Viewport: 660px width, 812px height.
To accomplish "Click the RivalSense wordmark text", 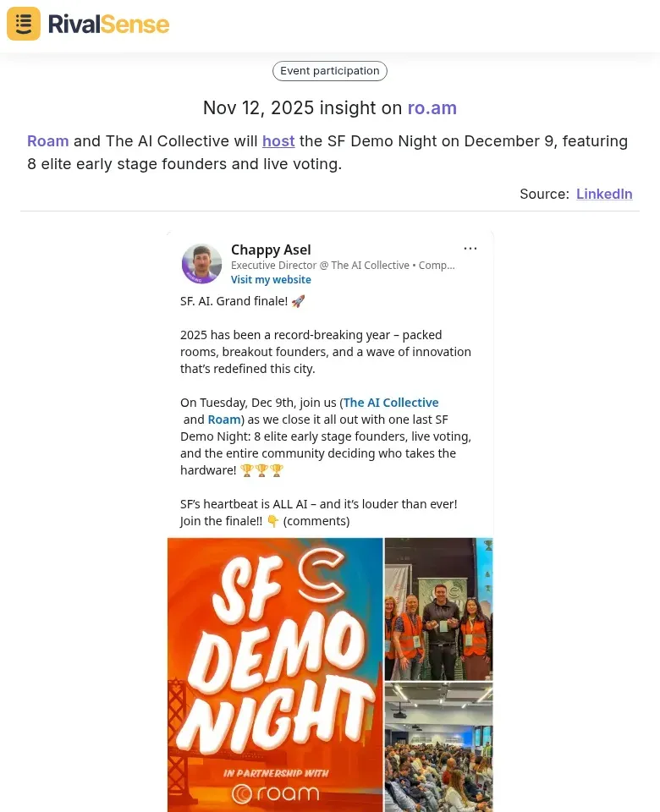I will tap(107, 25).
